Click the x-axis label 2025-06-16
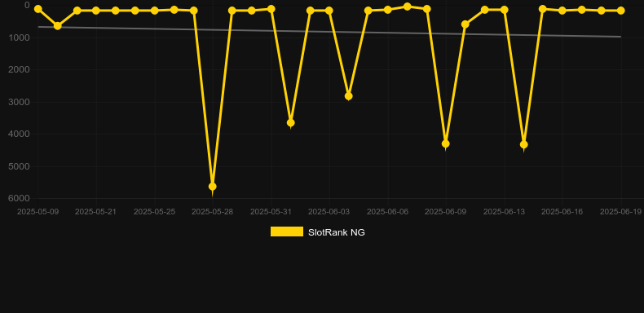 562,212
